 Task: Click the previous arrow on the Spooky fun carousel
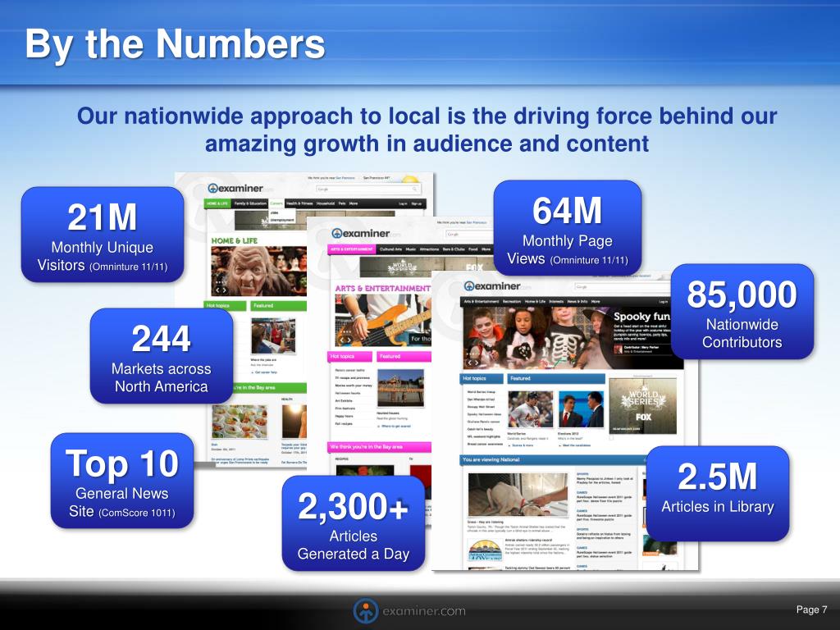[470, 363]
